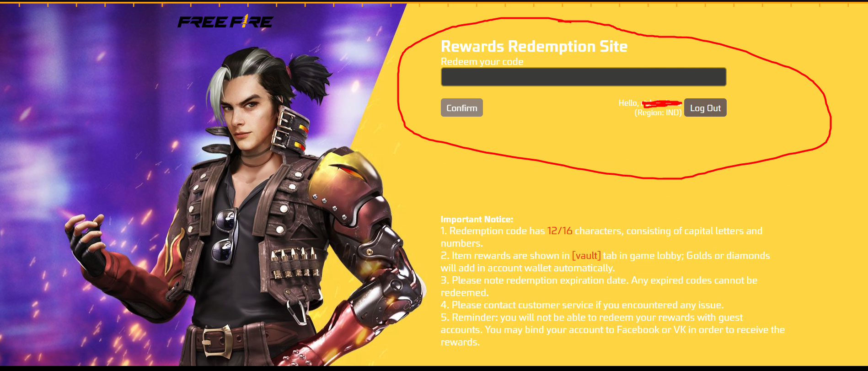Click the Free Fire logo
This screenshot has width=868, height=371.
[x=225, y=22]
